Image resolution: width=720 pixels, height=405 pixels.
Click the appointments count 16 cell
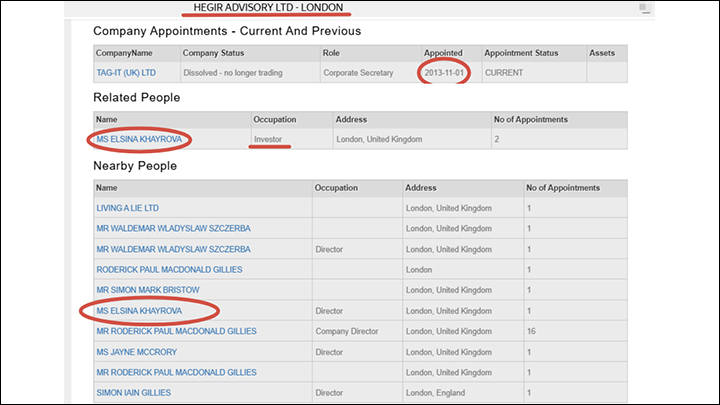click(531, 331)
